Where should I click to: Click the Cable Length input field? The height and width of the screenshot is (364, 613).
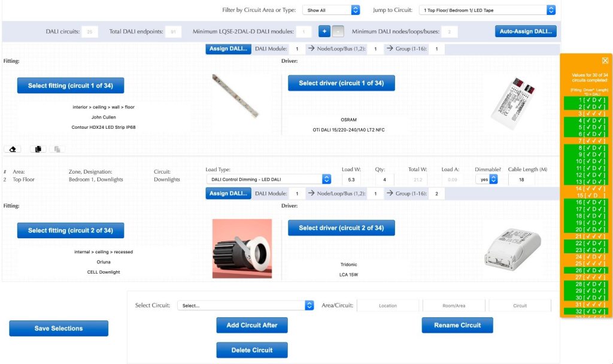click(521, 180)
